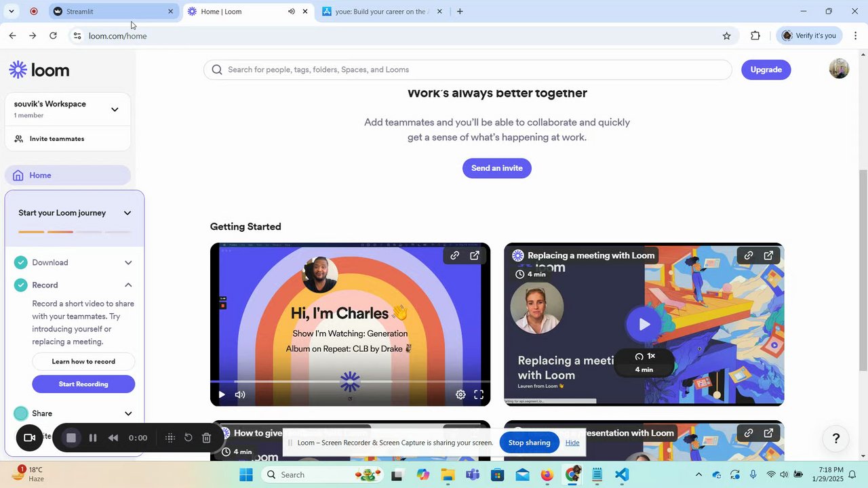Image resolution: width=868 pixels, height=488 pixels.
Task: Open presentation with Loom video externally
Action: (x=768, y=433)
